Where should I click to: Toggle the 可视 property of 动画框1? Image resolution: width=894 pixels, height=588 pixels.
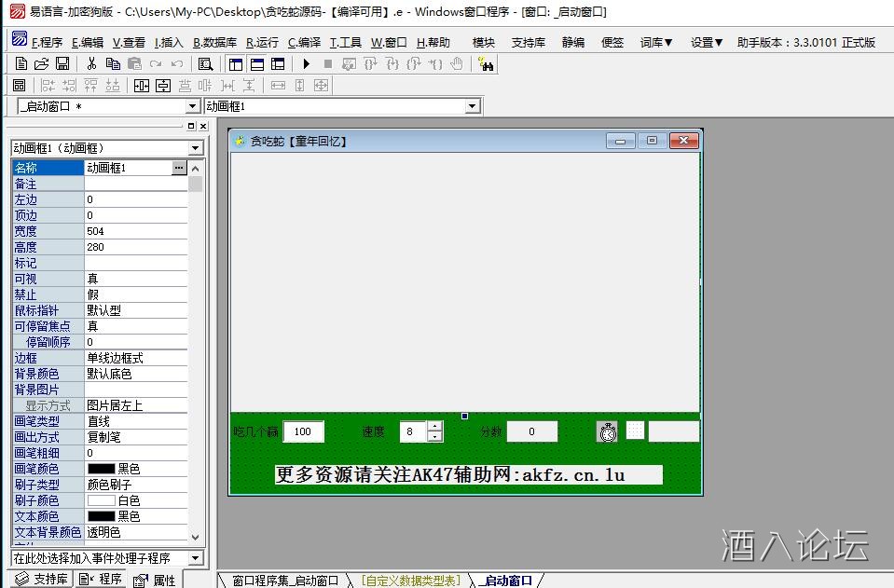coord(135,279)
